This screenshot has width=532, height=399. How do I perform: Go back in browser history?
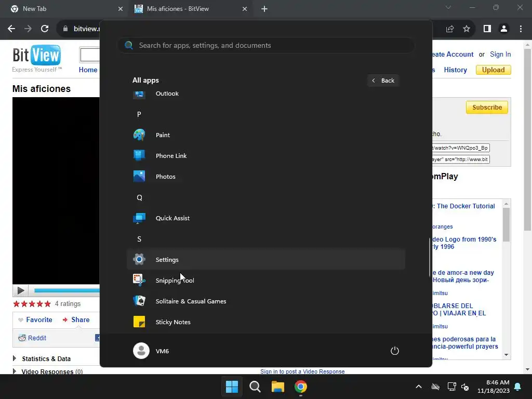pos(11,29)
